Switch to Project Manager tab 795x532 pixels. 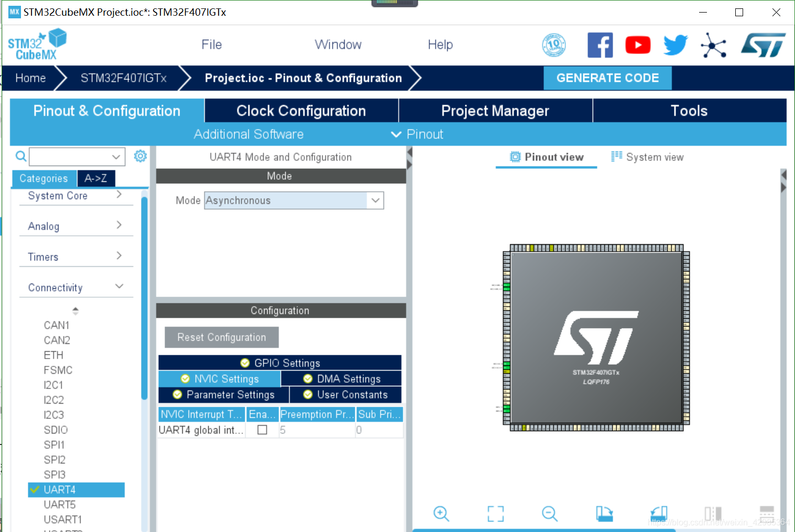coord(495,111)
